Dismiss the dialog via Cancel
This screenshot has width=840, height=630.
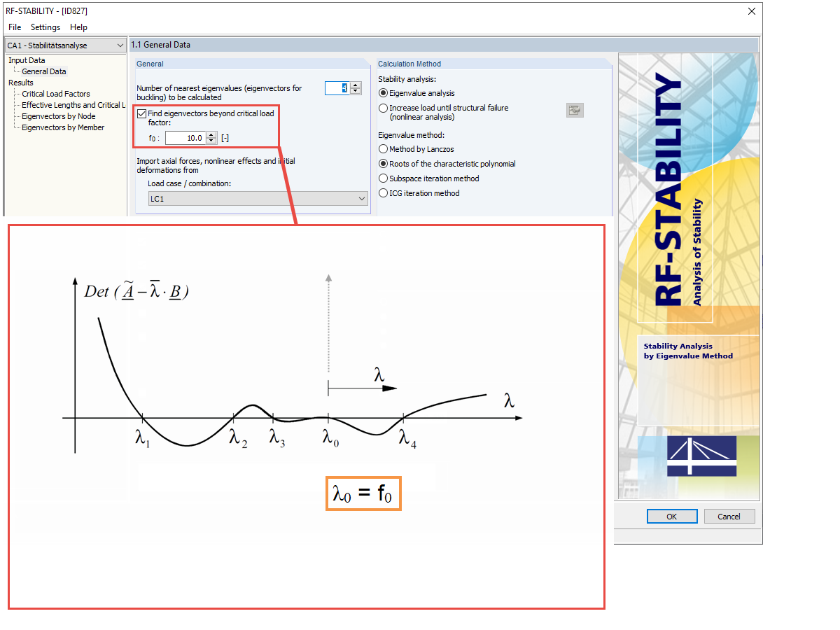point(729,516)
